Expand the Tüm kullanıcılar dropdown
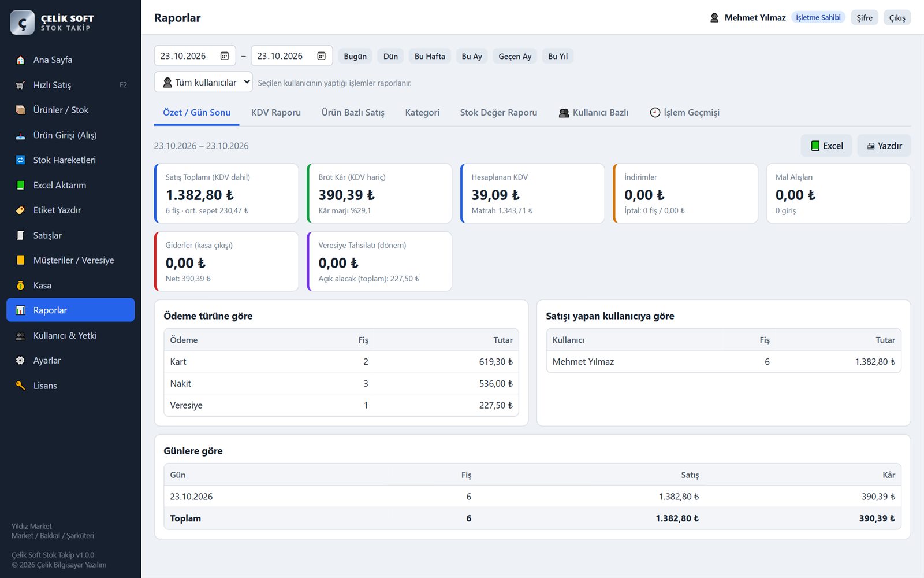The width and height of the screenshot is (924, 578). [x=203, y=82]
